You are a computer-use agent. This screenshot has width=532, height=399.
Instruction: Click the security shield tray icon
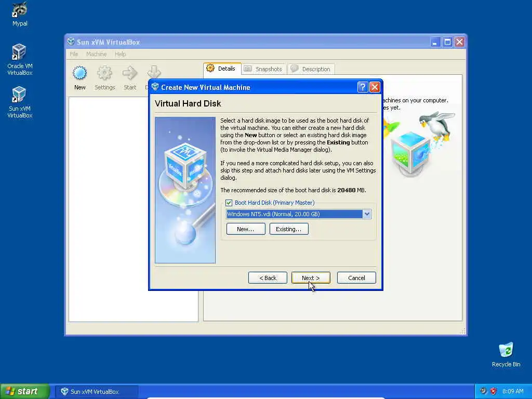pyautogui.click(x=494, y=391)
